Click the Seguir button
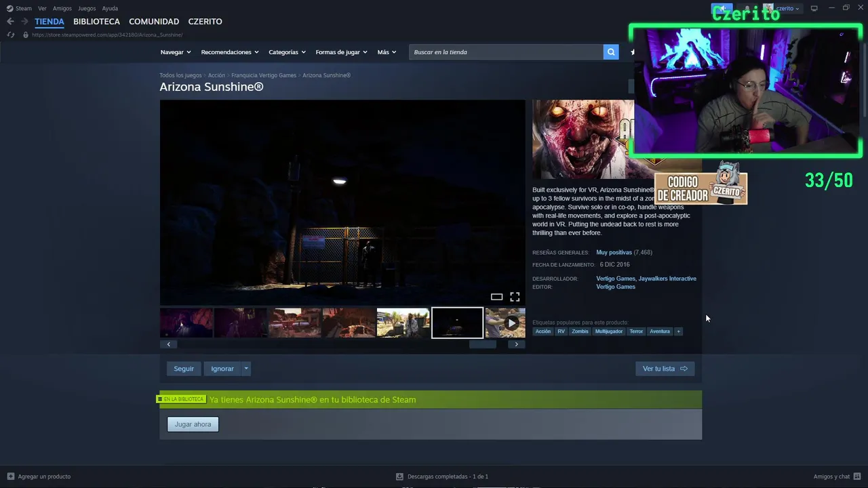Viewport: 868px width, 488px height. pos(184,369)
